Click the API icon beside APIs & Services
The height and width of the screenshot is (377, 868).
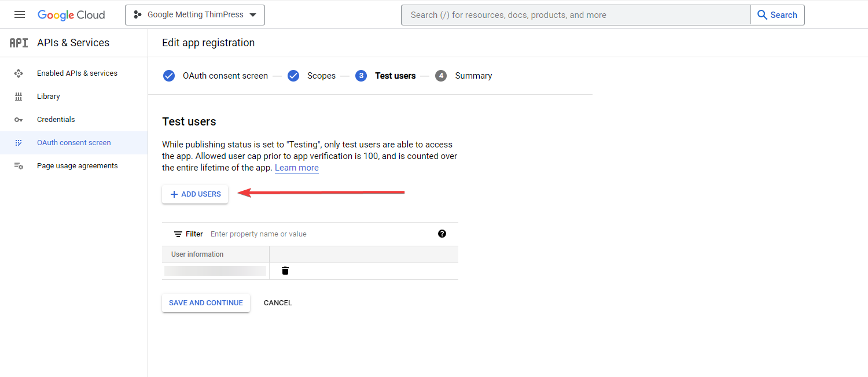pos(19,43)
